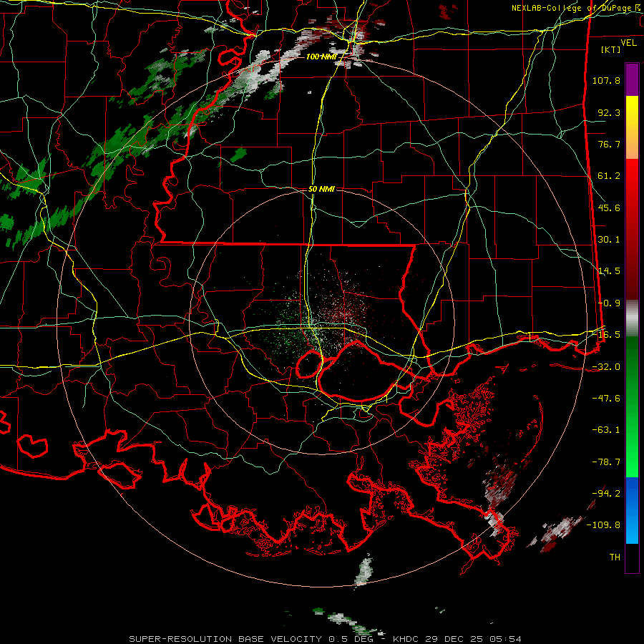Click the -109.8 velocity scale value

tap(603, 525)
